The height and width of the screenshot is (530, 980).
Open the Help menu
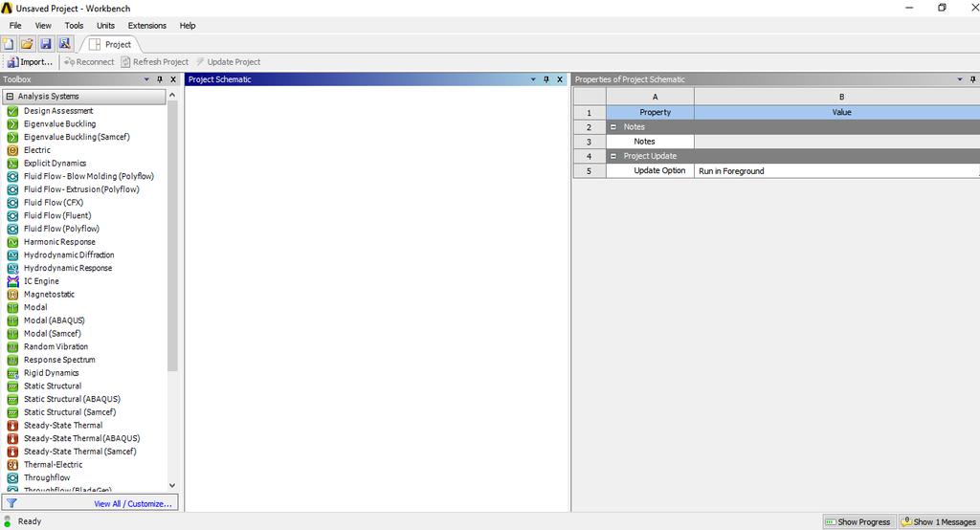tap(188, 26)
